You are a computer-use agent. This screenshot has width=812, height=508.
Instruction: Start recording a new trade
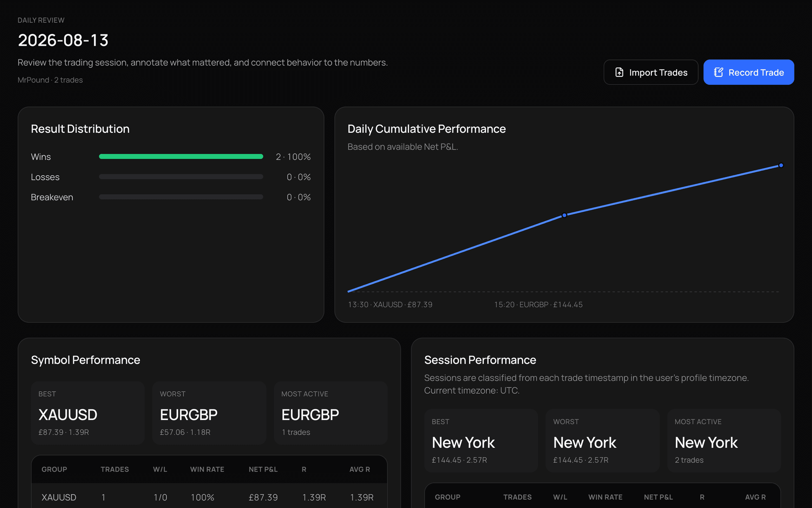click(x=749, y=72)
